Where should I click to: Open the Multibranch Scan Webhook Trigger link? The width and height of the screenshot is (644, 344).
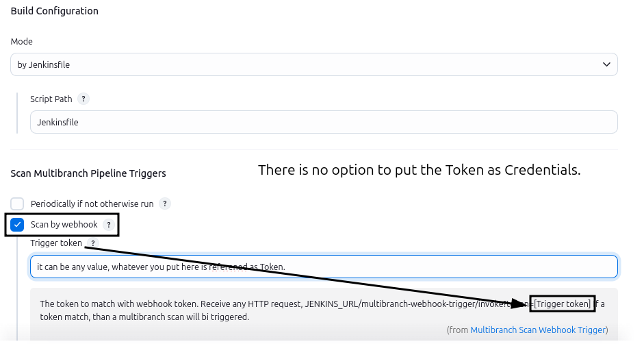[x=538, y=330]
